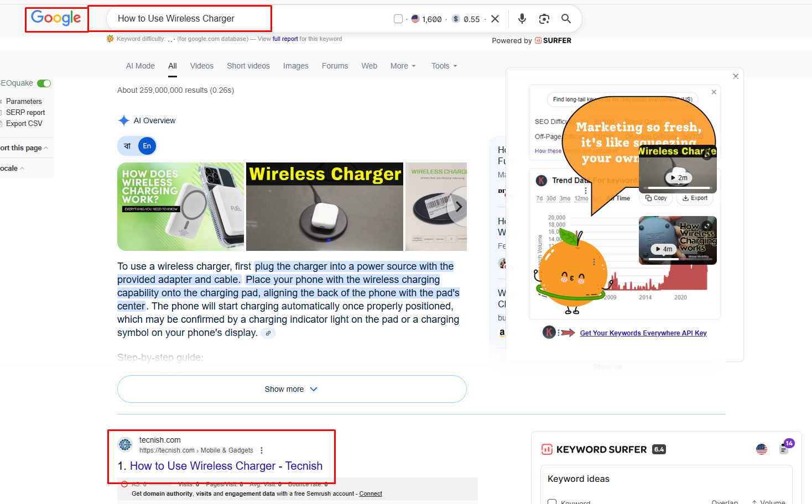Switch AI overview language to En

click(147, 146)
